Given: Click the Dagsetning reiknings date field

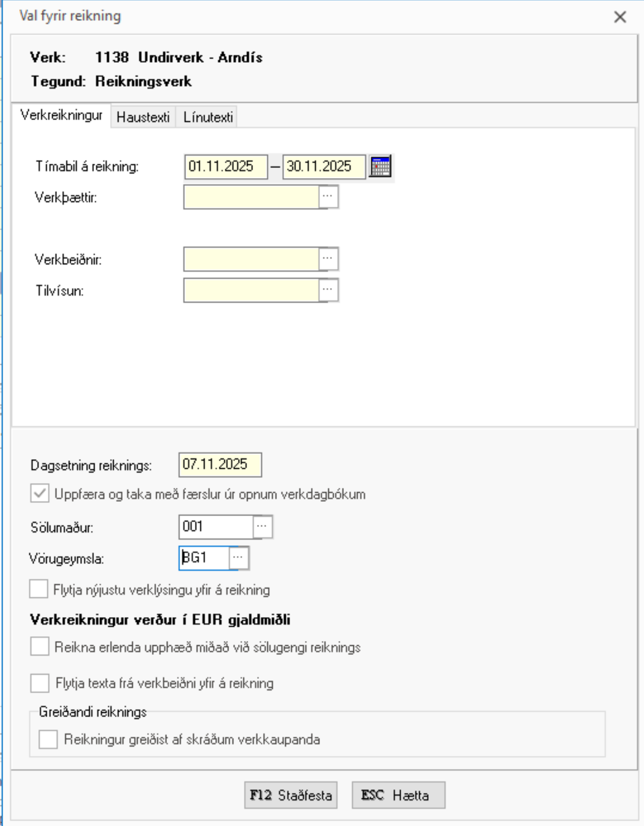Looking at the screenshot, I should tap(220, 465).
